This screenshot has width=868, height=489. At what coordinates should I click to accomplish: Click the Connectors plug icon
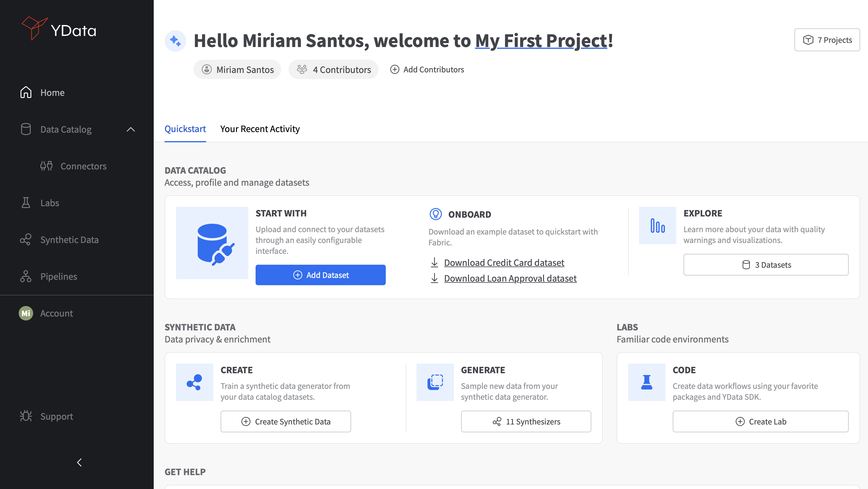click(46, 166)
